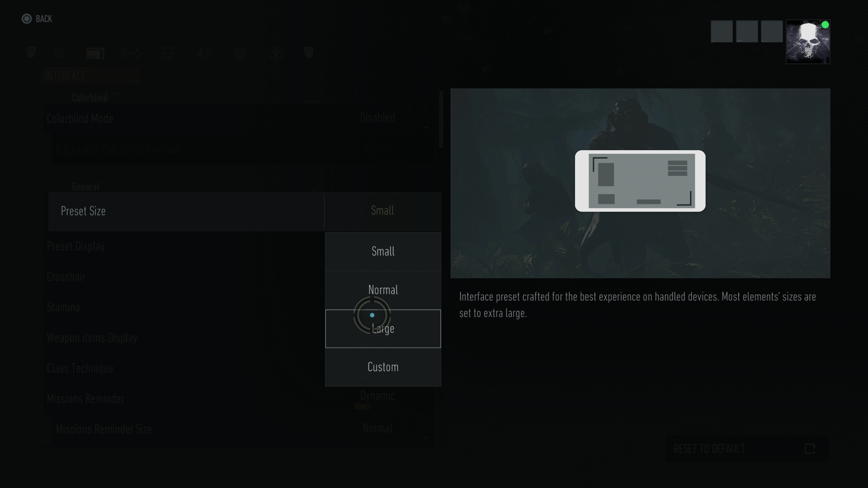Screen dimensions: 868x488
Task: Select Small preset size option
Action: click(x=383, y=251)
